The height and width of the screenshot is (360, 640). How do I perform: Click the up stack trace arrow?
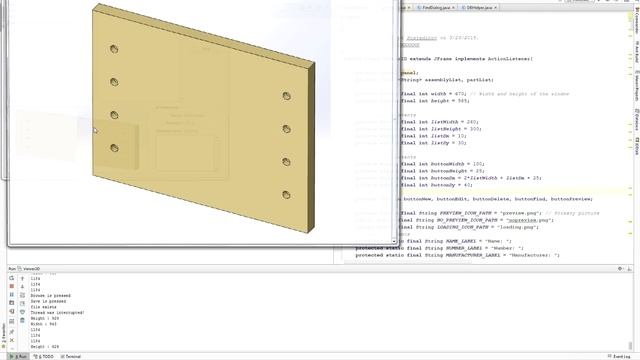[x=22, y=278]
